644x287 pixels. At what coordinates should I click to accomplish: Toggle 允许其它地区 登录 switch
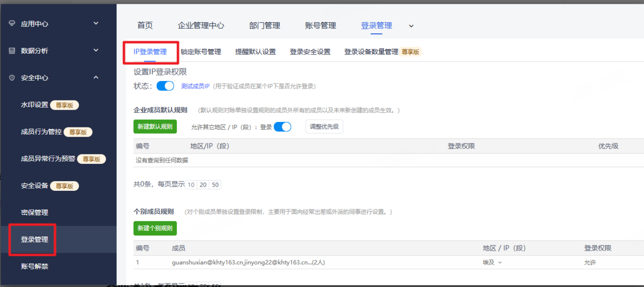[283, 127]
